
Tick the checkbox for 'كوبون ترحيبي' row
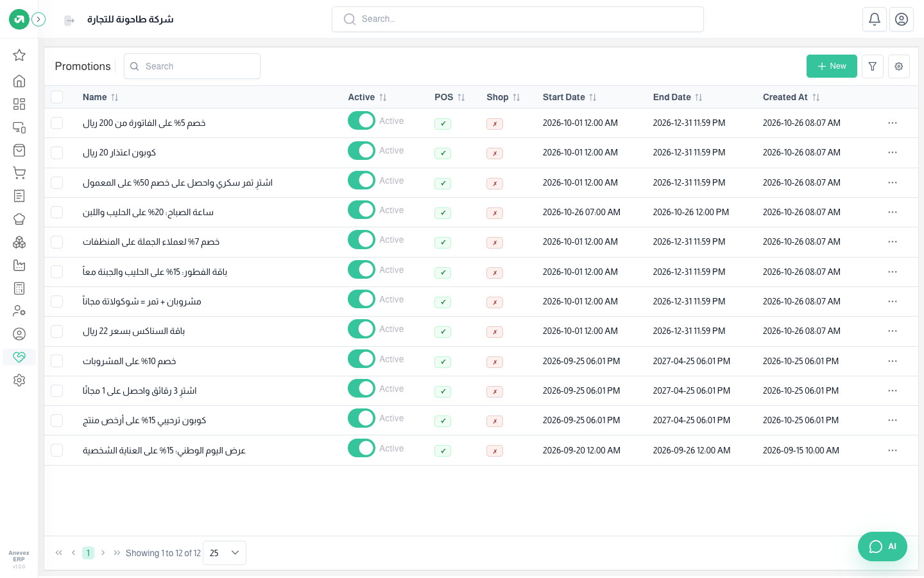57,421
